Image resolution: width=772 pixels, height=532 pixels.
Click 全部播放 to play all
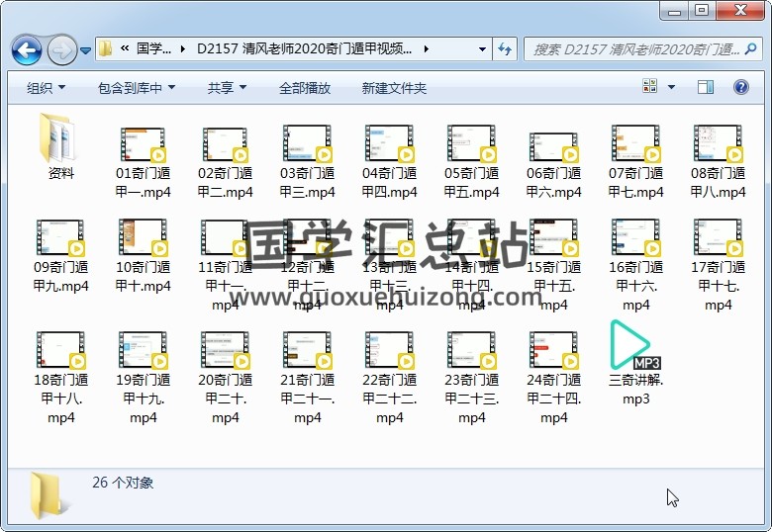[x=304, y=88]
